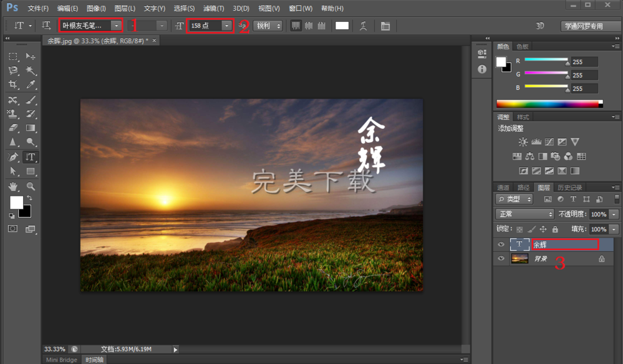623x364 pixels.
Task: Hide the 背景 layer
Action: 501,259
